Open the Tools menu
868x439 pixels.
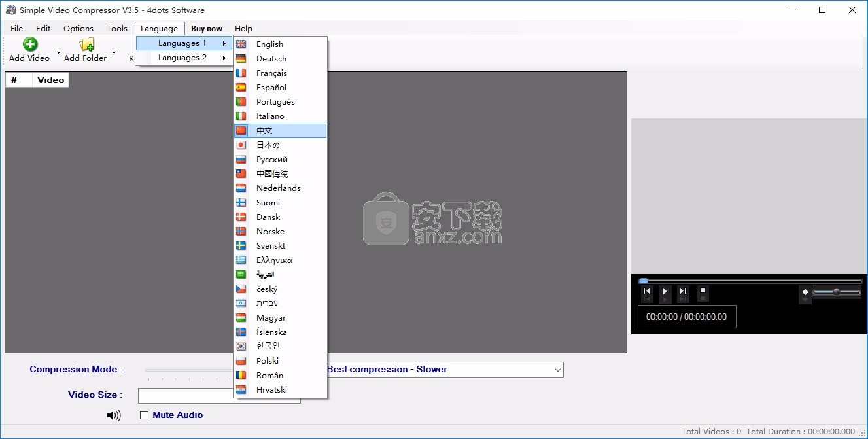(x=117, y=28)
